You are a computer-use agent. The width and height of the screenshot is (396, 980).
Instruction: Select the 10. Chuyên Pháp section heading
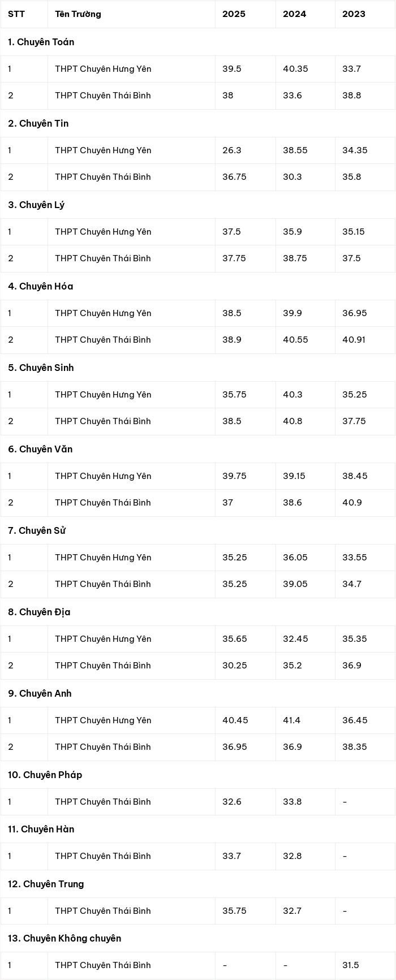pos(45,775)
